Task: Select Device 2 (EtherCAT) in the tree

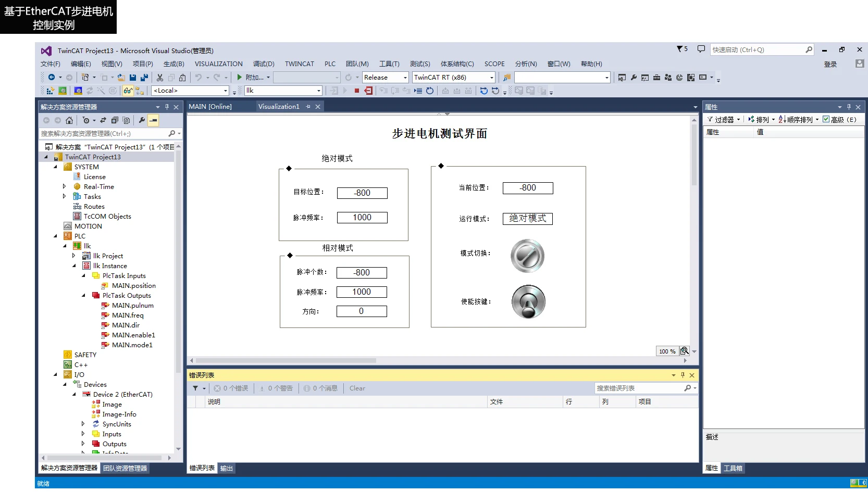Action: [x=122, y=395]
